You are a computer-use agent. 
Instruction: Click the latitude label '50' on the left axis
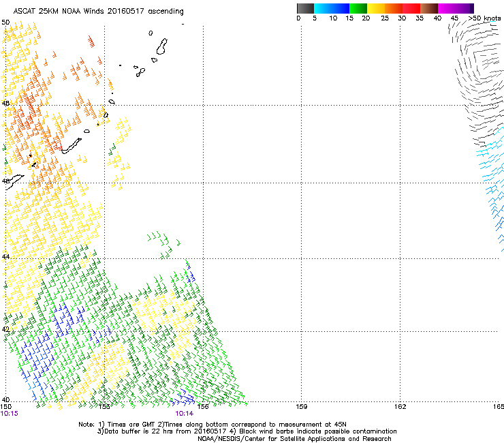pos(5,22)
